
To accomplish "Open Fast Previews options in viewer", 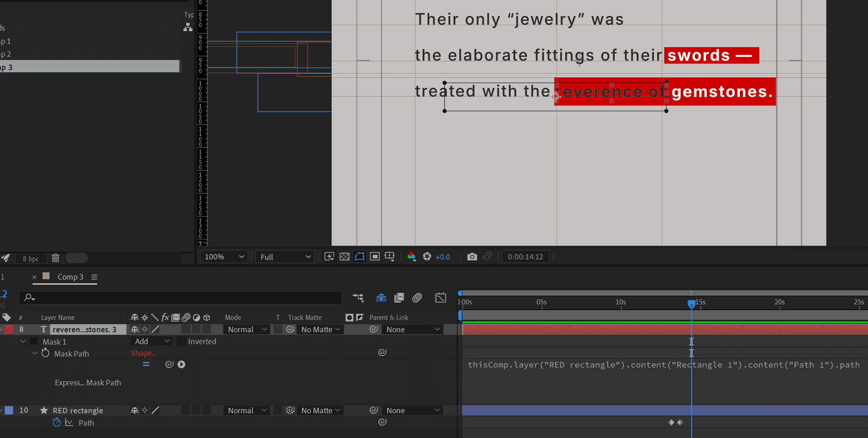I will [329, 257].
